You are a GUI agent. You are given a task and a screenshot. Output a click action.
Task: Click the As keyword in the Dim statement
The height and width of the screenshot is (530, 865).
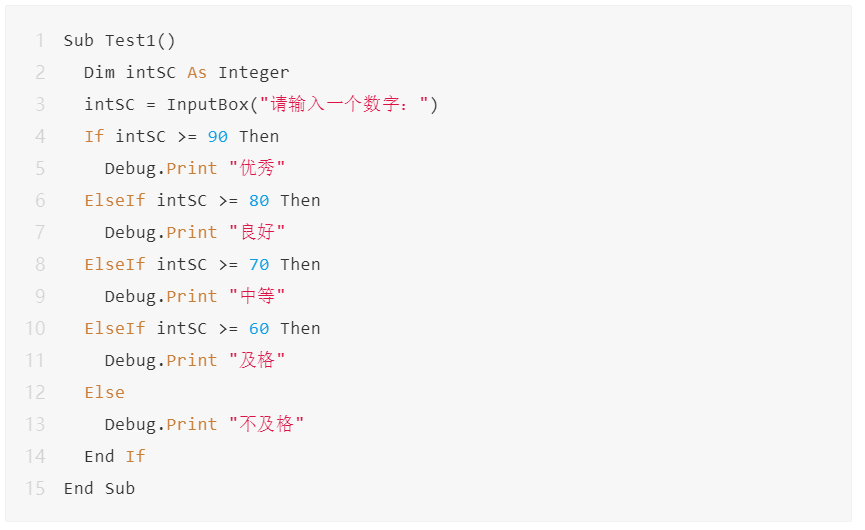coord(197,72)
